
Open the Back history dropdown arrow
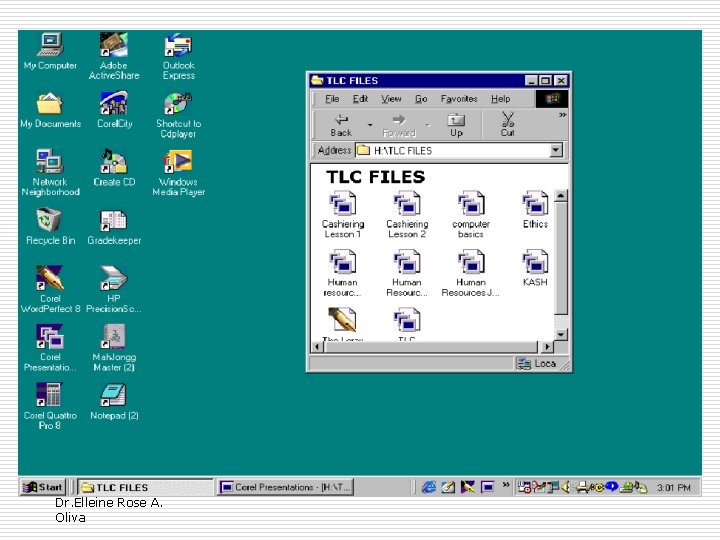[x=370, y=125]
